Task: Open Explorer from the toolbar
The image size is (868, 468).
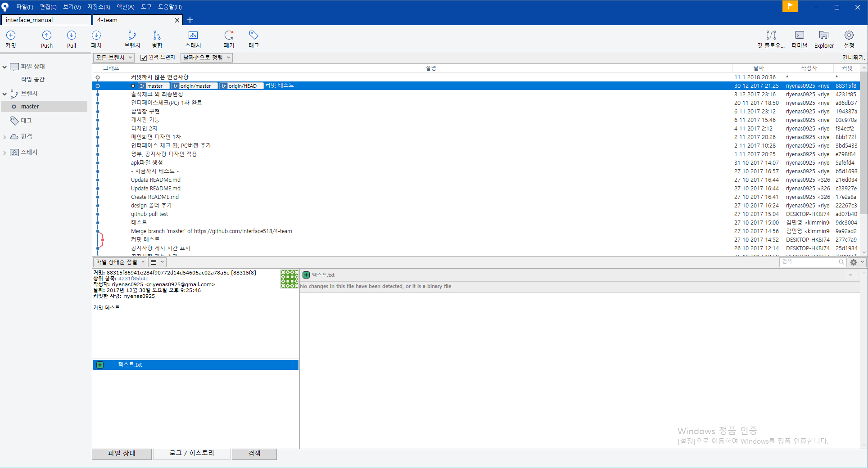Action: click(x=824, y=39)
